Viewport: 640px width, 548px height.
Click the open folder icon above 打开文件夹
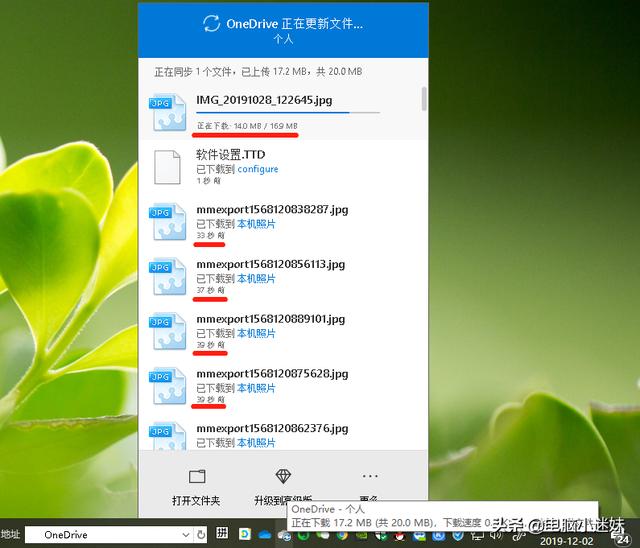click(197, 476)
